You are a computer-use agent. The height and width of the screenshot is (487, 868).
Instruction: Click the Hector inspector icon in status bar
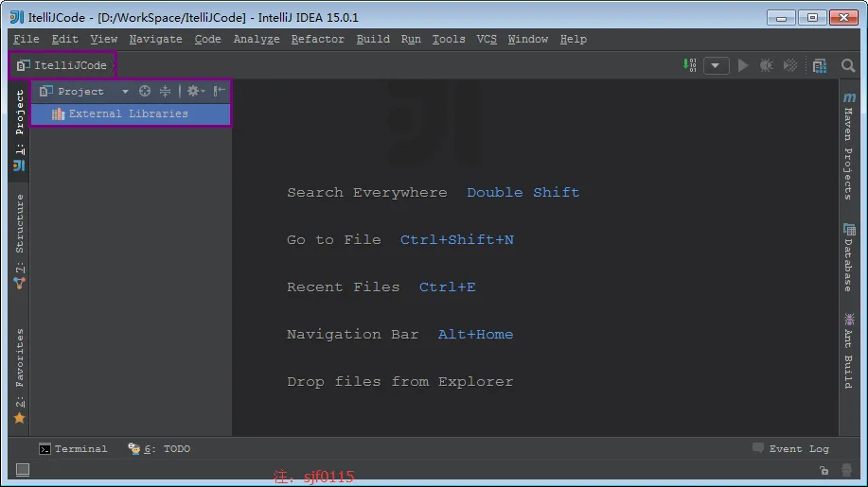pos(846,470)
